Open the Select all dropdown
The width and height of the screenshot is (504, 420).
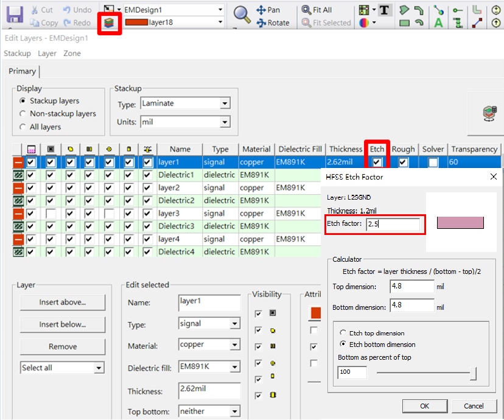tap(63, 368)
